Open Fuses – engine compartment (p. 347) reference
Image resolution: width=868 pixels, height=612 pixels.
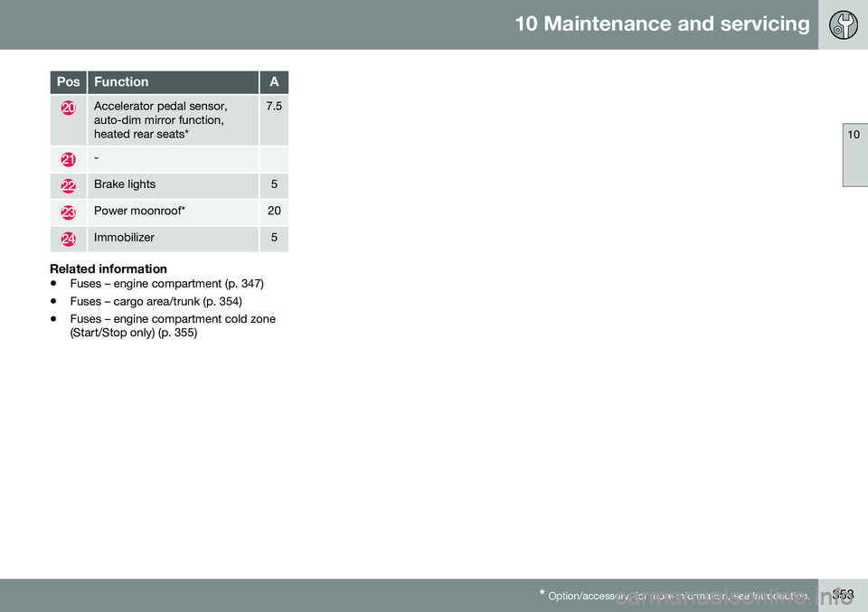166,284
